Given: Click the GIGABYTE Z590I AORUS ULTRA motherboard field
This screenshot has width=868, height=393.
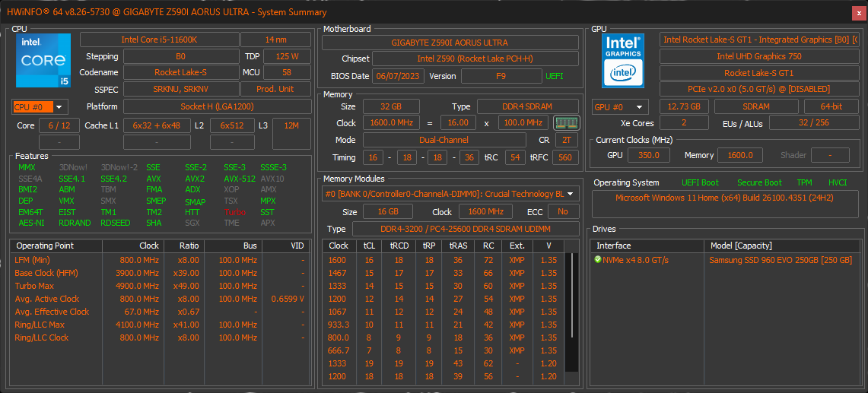Looking at the screenshot, I should click(450, 43).
